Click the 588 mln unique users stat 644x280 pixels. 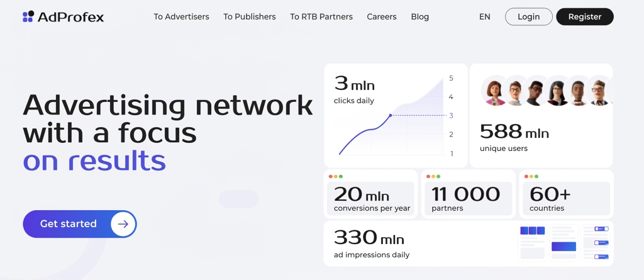(514, 137)
